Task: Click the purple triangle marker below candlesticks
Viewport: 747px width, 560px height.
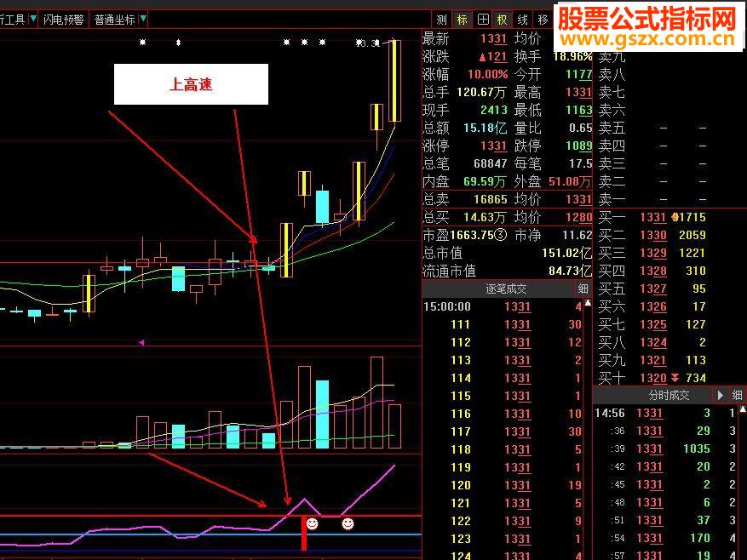Action: [x=141, y=342]
